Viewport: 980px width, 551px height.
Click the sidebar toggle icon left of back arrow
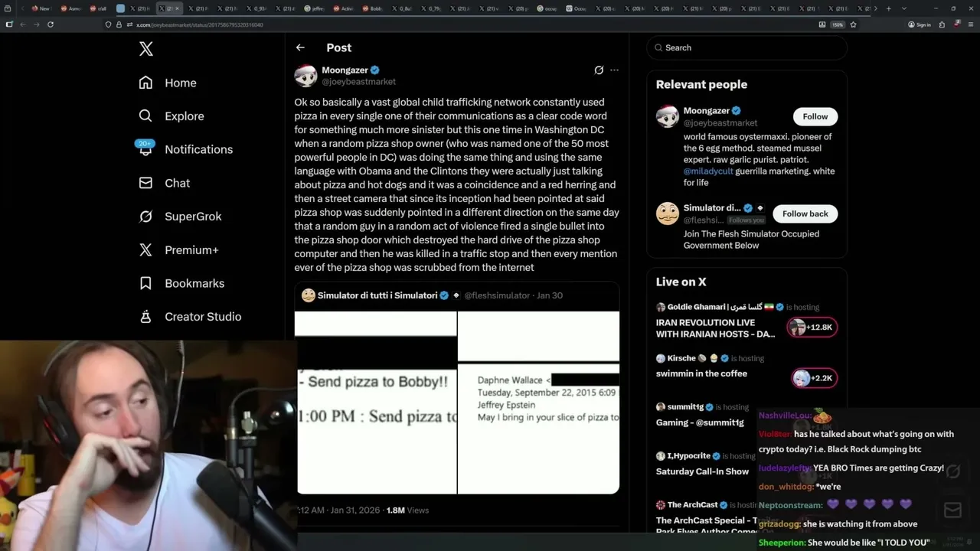tap(9, 24)
